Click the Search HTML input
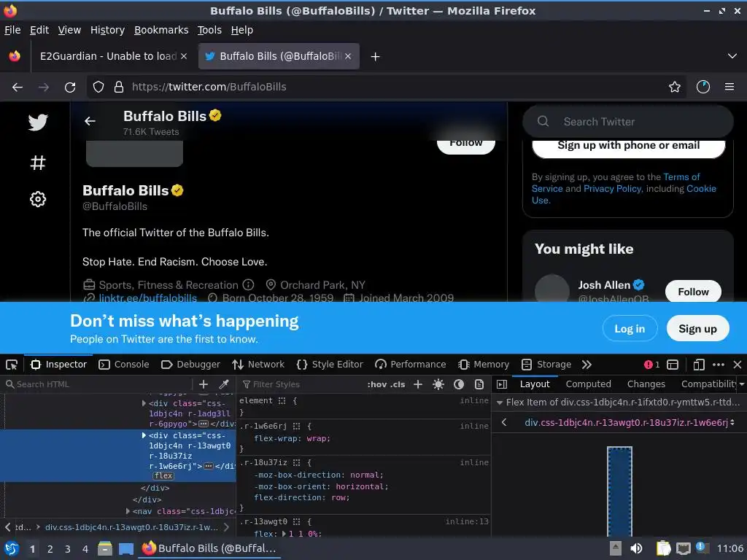This screenshot has height=560, width=747. coord(98,384)
